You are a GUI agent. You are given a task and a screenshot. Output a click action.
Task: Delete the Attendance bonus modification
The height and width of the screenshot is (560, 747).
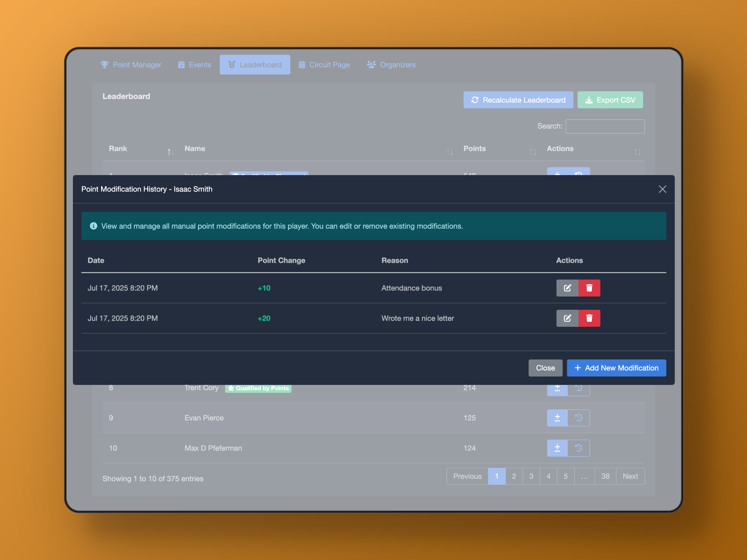point(589,288)
